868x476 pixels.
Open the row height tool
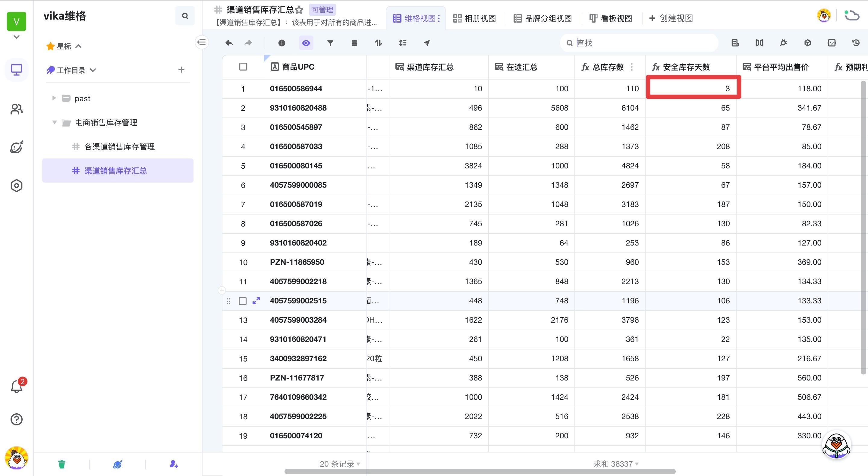click(x=403, y=43)
